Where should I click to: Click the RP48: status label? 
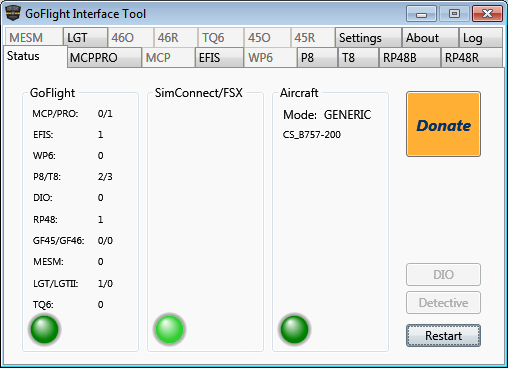(45, 220)
